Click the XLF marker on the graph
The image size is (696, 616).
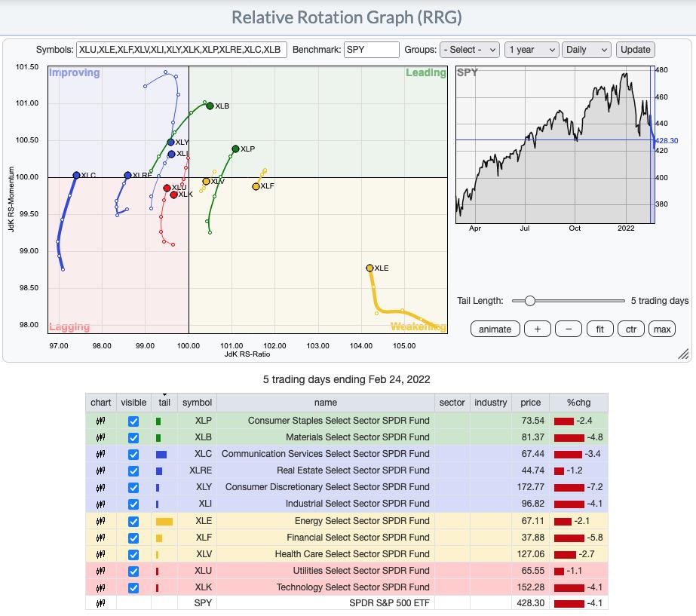coord(256,186)
